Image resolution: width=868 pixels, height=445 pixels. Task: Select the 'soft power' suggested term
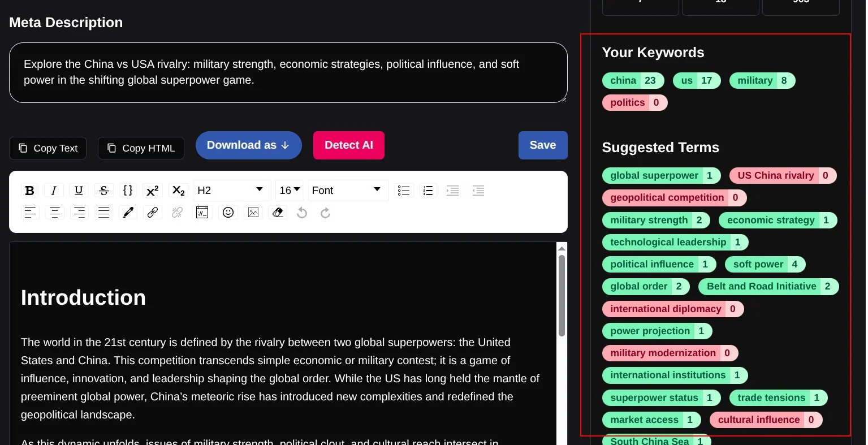pyautogui.click(x=765, y=264)
